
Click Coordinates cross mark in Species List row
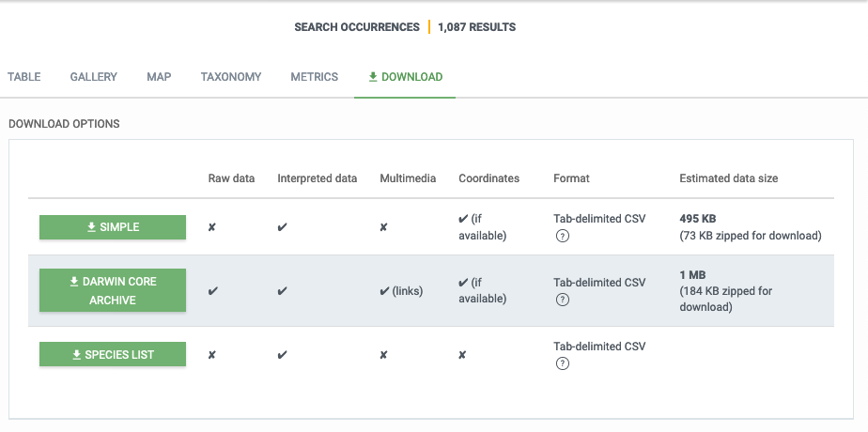(463, 355)
